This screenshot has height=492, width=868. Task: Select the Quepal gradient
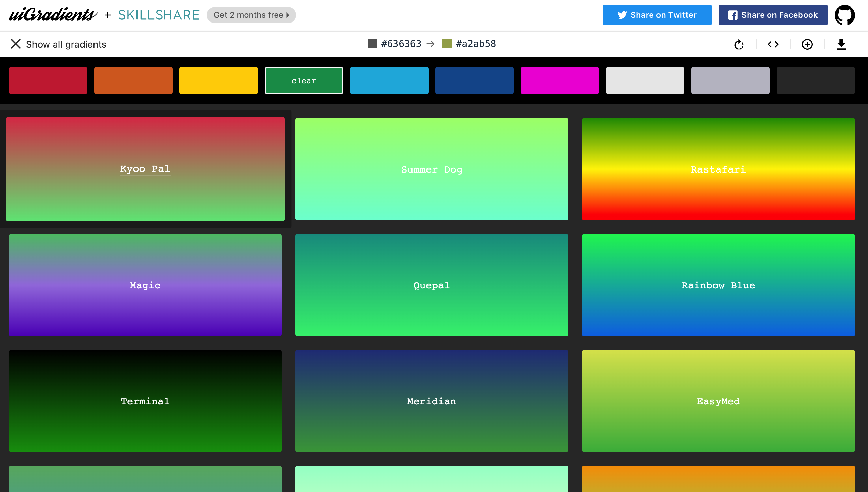pyautogui.click(x=432, y=285)
